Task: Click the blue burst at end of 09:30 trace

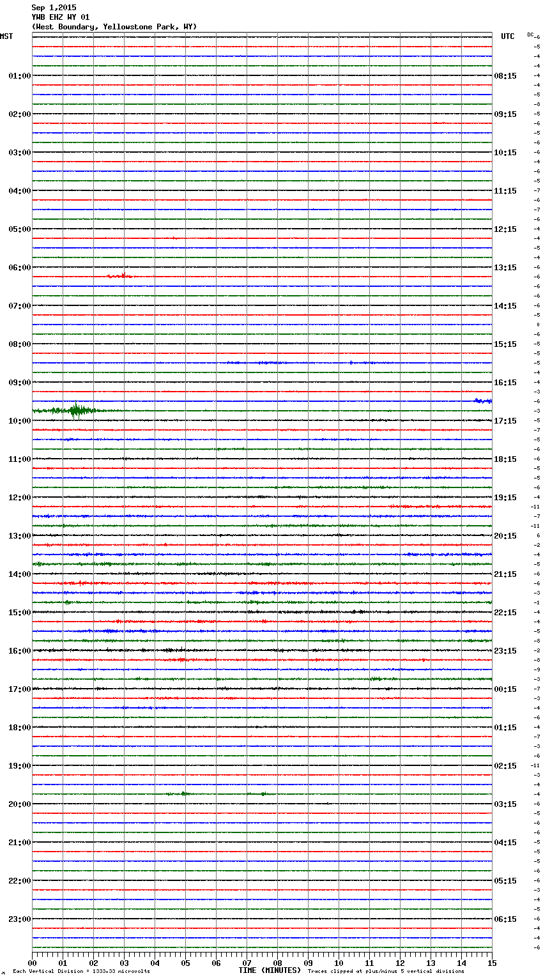Action: (483, 401)
